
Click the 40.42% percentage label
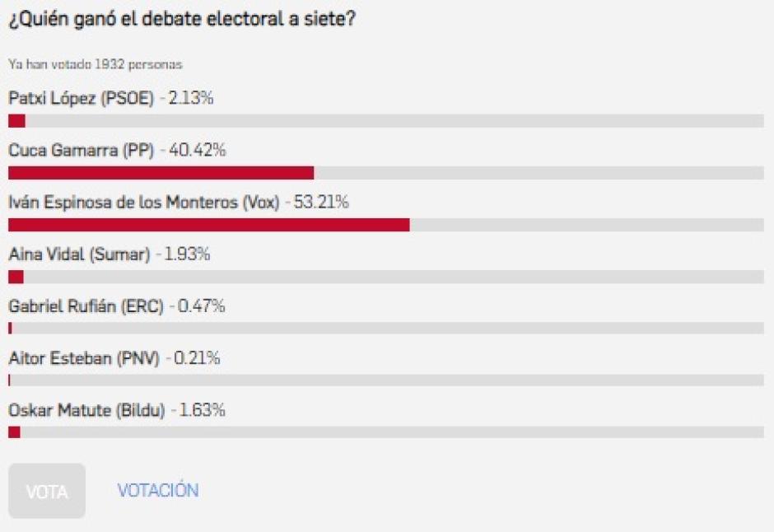[197, 150]
